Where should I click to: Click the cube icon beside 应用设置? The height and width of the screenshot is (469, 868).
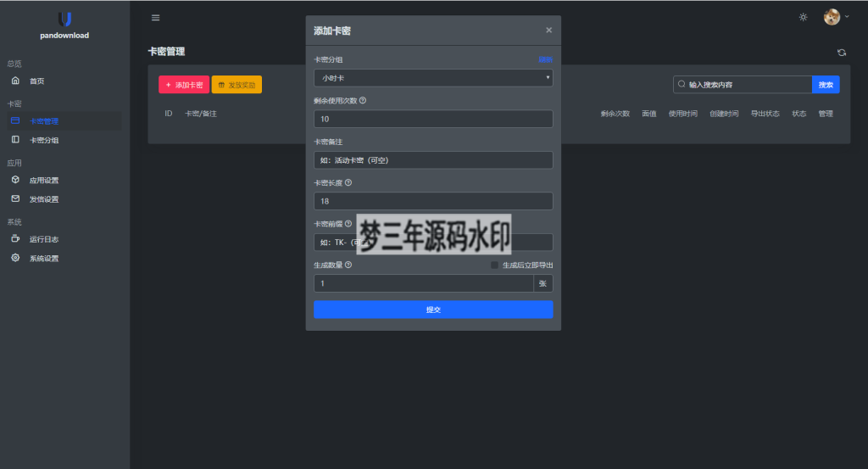[15, 180]
